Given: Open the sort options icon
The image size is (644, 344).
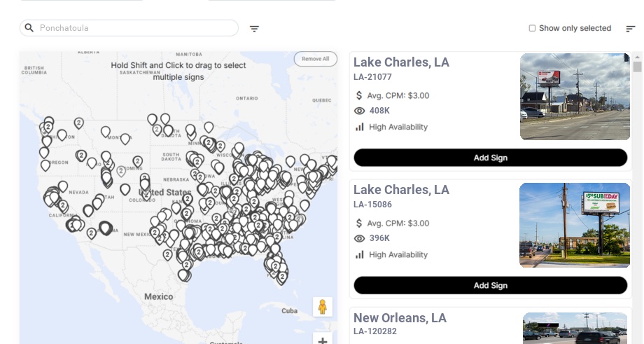Looking at the screenshot, I should pyautogui.click(x=630, y=29).
